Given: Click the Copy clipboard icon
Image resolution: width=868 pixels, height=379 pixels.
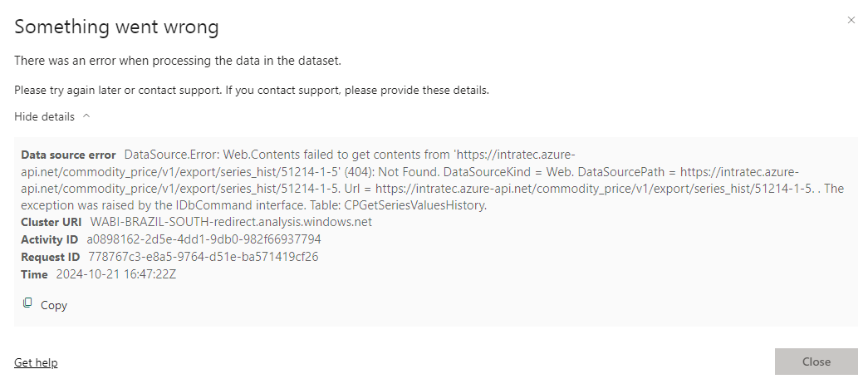Looking at the screenshot, I should click(x=27, y=303).
